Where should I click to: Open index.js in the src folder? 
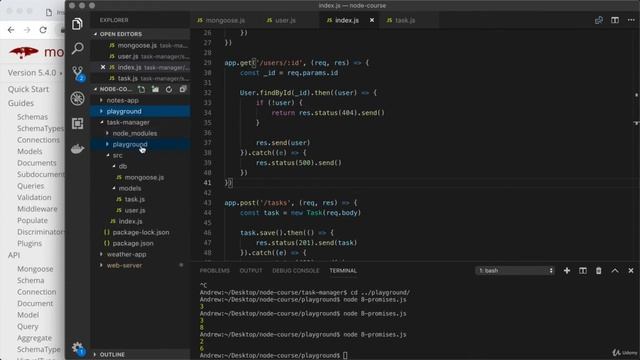pyautogui.click(x=140, y=221)
